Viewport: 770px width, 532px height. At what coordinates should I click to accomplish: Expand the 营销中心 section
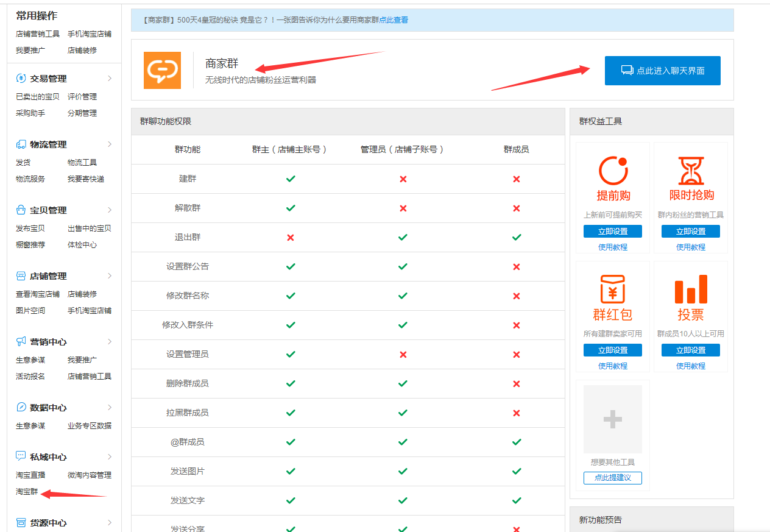click(110, 341)
